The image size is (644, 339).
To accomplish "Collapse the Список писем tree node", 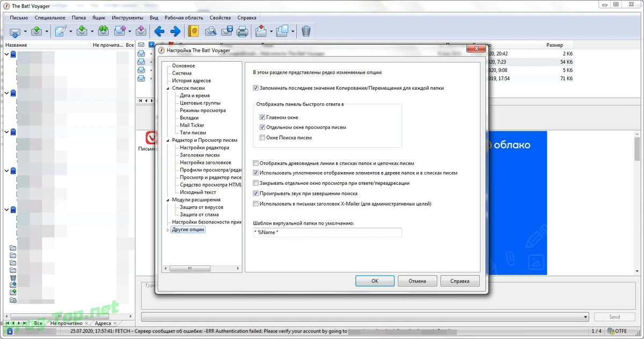I will pos(169,88).
